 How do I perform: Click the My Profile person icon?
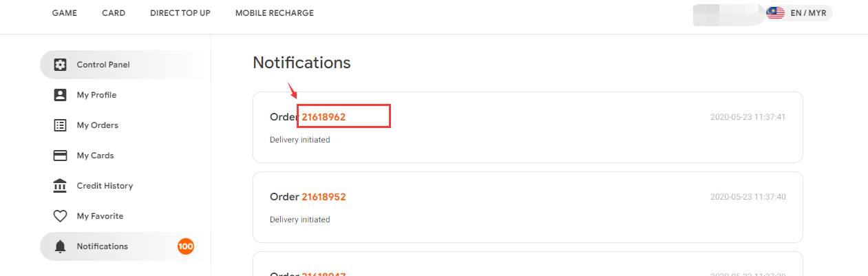point(60,95)
